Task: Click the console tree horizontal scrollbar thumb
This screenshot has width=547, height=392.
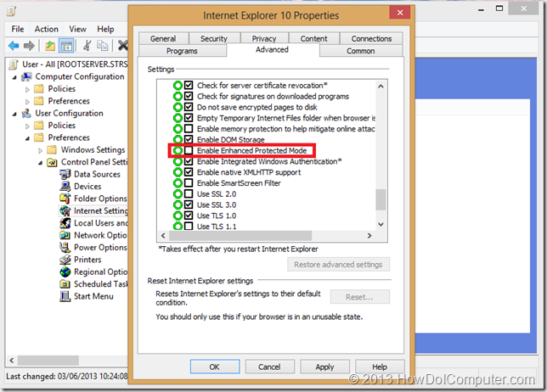Action: 48,360
